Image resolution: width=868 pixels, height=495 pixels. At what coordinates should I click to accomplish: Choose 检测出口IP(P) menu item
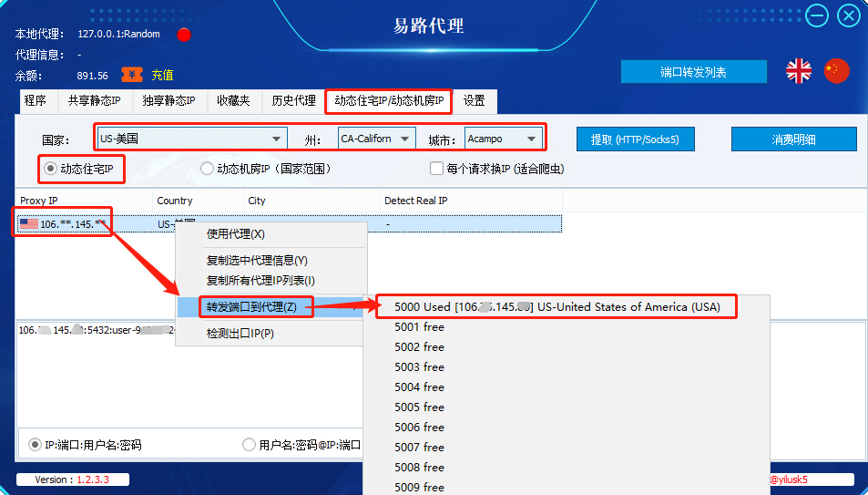[x=271, y=333]
